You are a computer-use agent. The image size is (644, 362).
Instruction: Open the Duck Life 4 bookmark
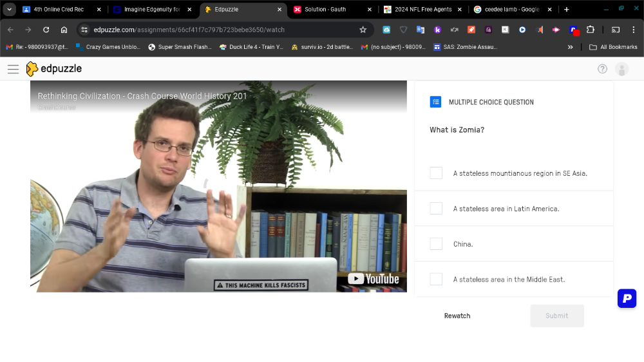click(x=251, y=47)
